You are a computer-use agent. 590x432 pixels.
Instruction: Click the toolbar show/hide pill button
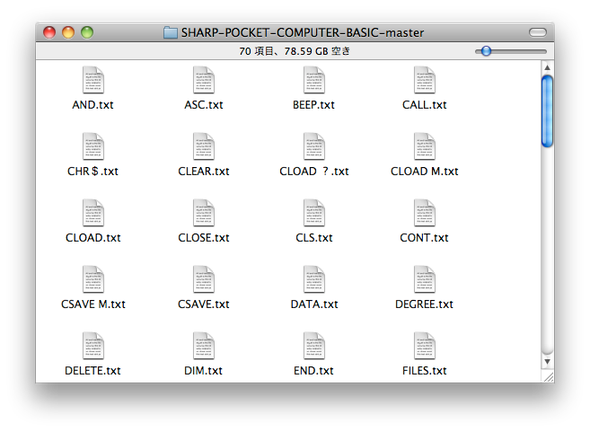(538, 33)
